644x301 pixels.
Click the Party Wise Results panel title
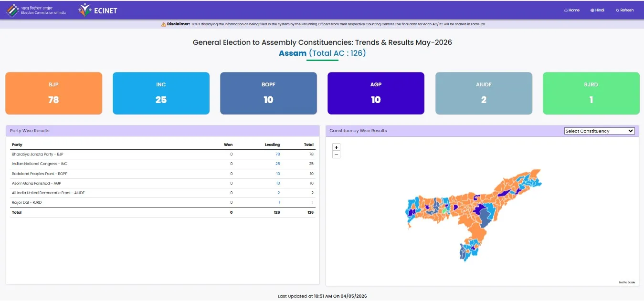30,131
